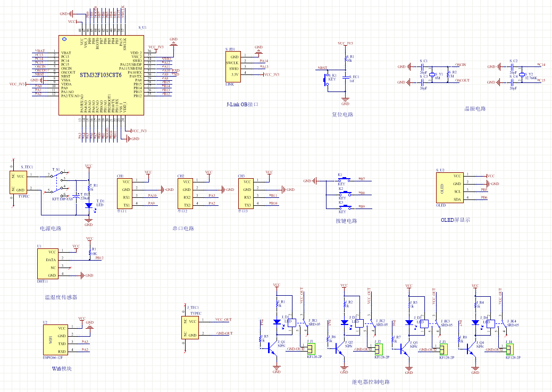The width and height of the screenshot is (552, 392).
Task: Select the T_S1 DIP switch symbol
Action: point(58,183)
